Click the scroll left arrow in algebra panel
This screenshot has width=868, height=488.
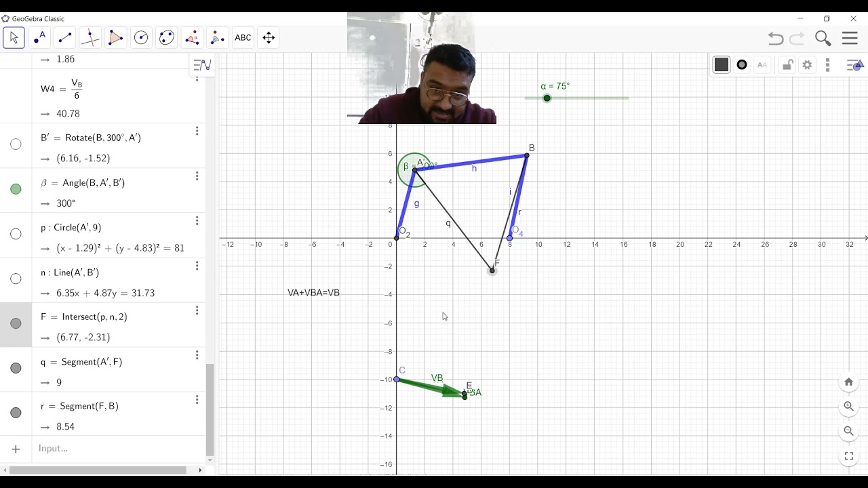[4, 470]
